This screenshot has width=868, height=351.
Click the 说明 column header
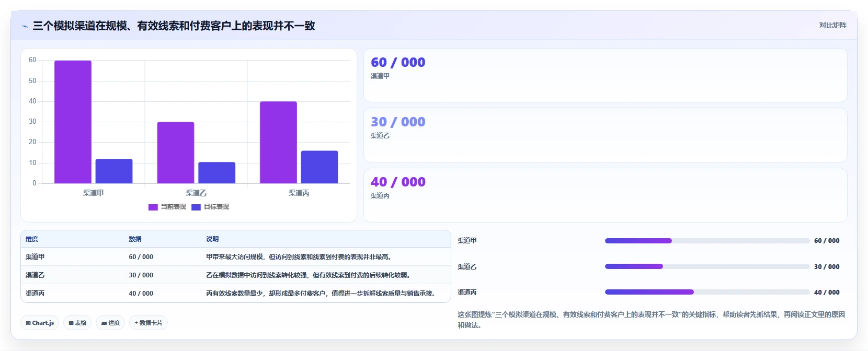(x=212, y=239)
